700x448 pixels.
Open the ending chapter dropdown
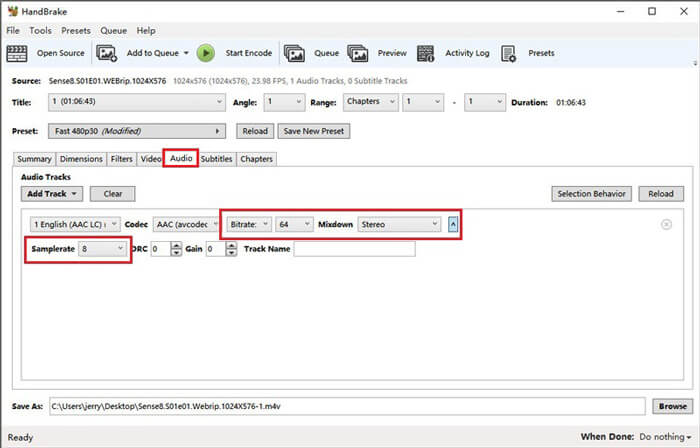tap(485, 102)
